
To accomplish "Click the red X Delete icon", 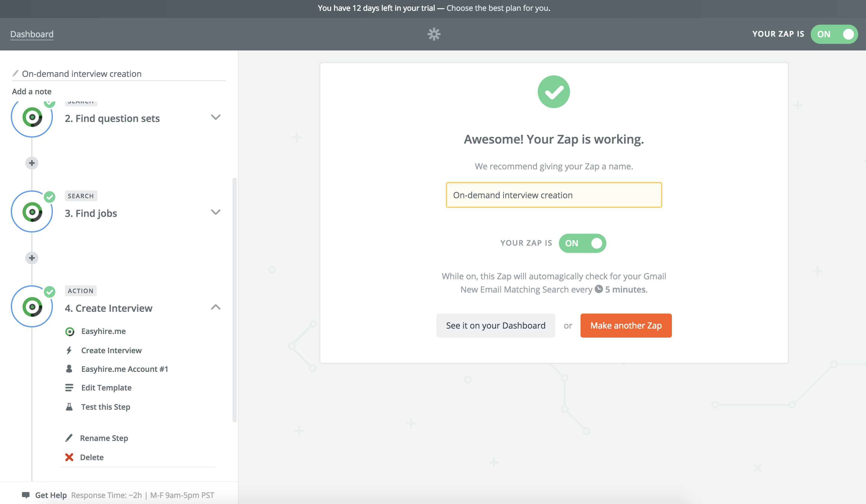I will (x=69, y=457).
